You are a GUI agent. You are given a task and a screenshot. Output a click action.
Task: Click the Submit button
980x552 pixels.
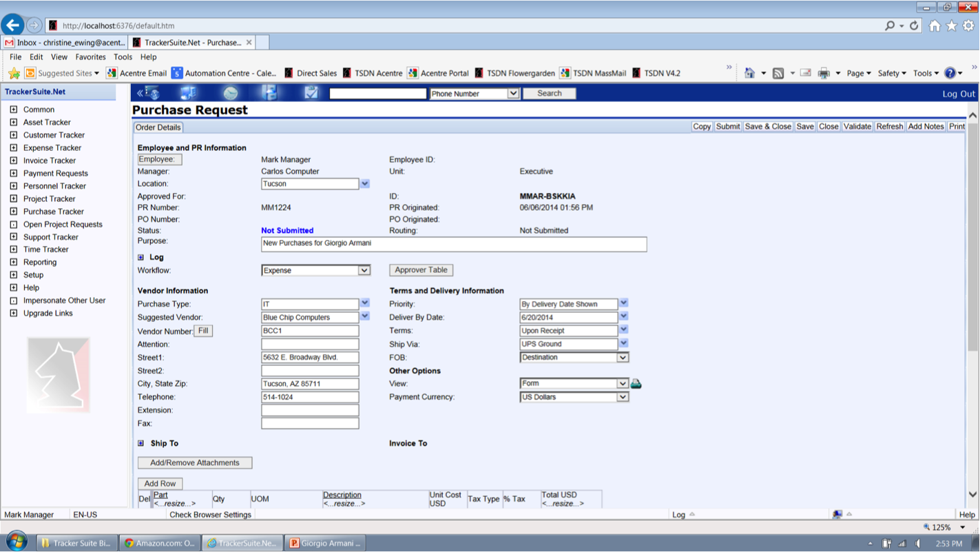click(728, 127)
